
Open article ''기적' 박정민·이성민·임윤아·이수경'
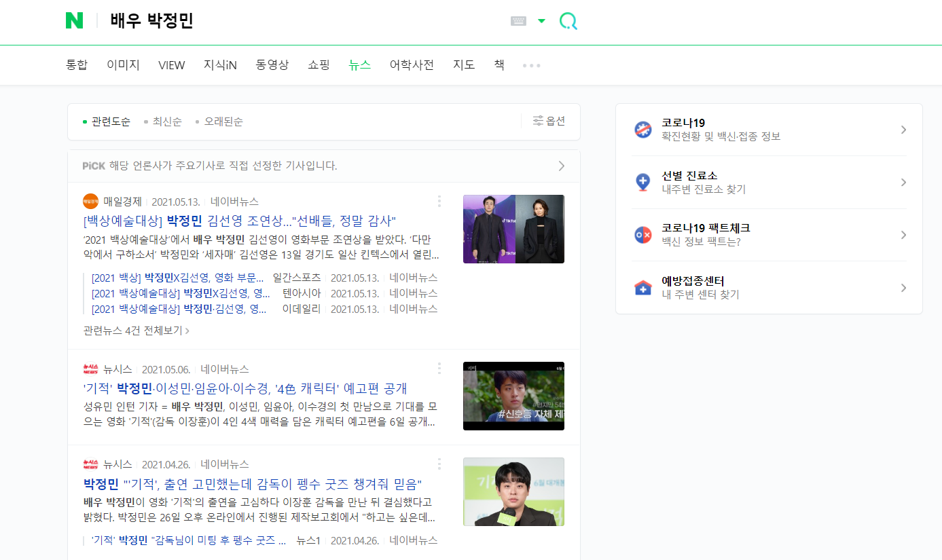pyautogui.click(x=244, y=388)
